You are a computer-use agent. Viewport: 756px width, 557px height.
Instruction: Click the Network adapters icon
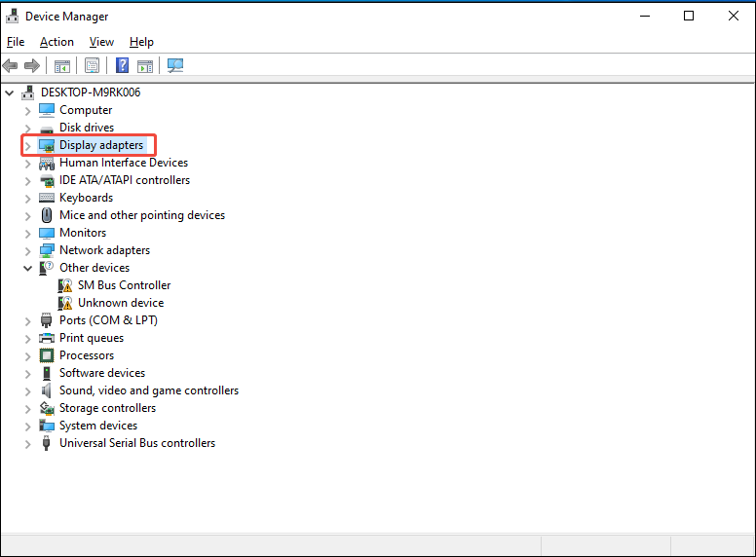point(47,250)
